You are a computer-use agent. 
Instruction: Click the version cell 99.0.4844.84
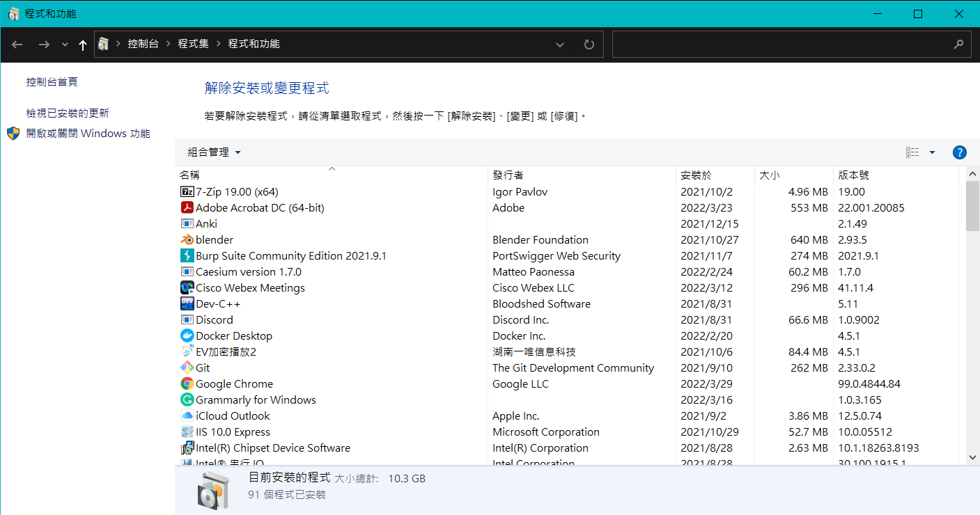pos(869,383)
